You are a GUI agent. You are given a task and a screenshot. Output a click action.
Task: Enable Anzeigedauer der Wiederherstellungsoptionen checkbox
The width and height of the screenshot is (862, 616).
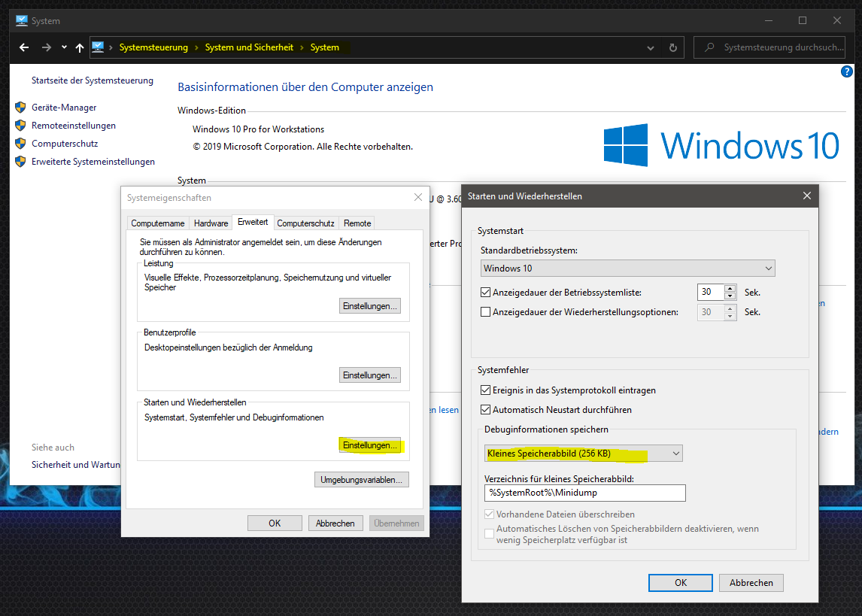point(486,312)
